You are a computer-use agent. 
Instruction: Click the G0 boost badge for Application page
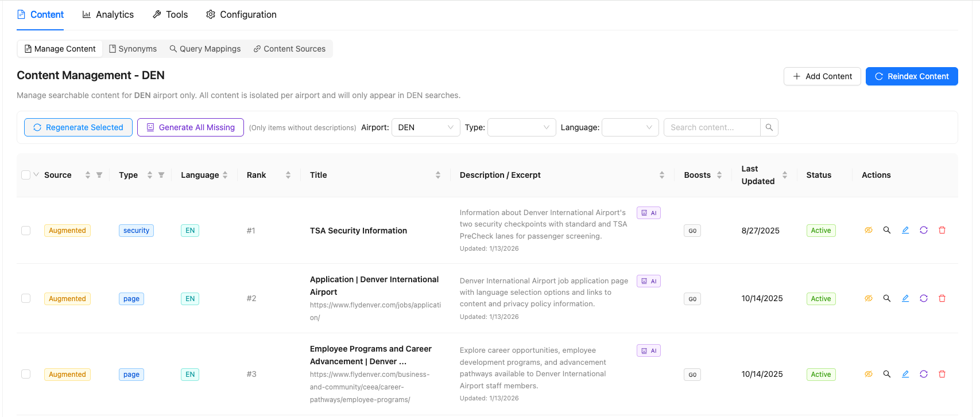click(x=692, y=299)
